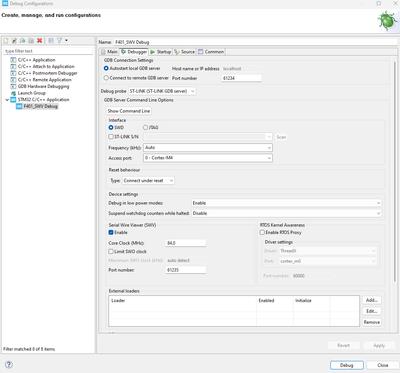Click the type filter text field
Screen dimensions: 400x373
point(48,51)
